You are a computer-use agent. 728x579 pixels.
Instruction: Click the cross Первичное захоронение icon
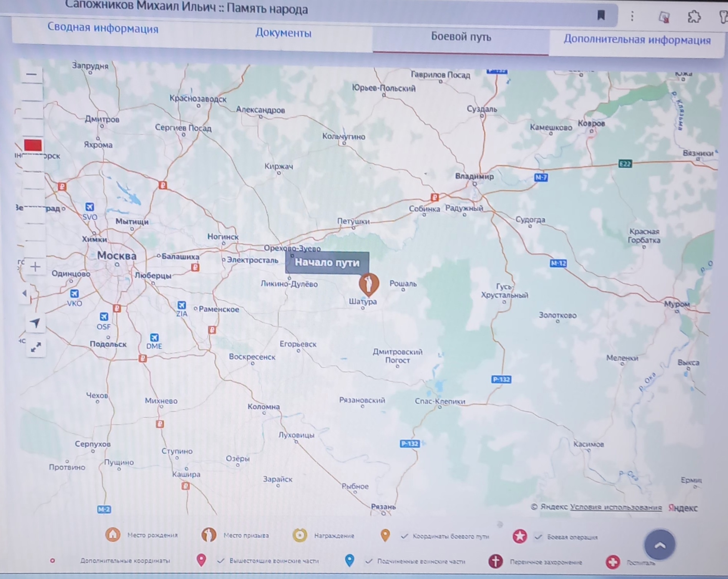tap(496, 561)
